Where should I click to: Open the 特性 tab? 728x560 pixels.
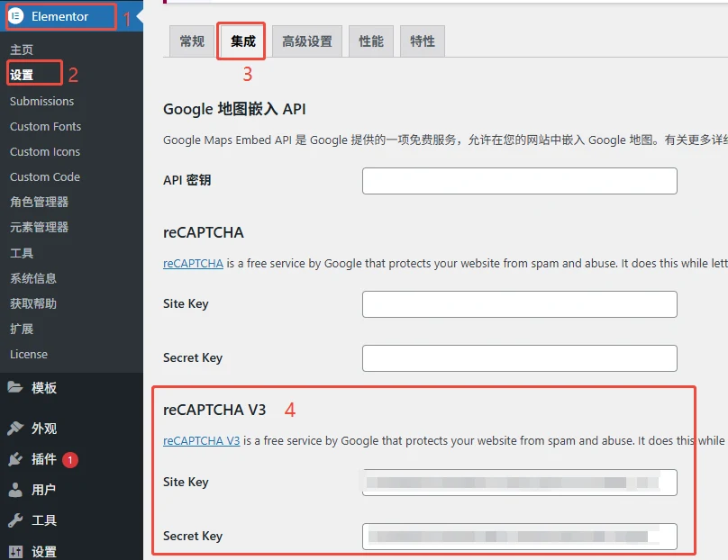(422, 41)
